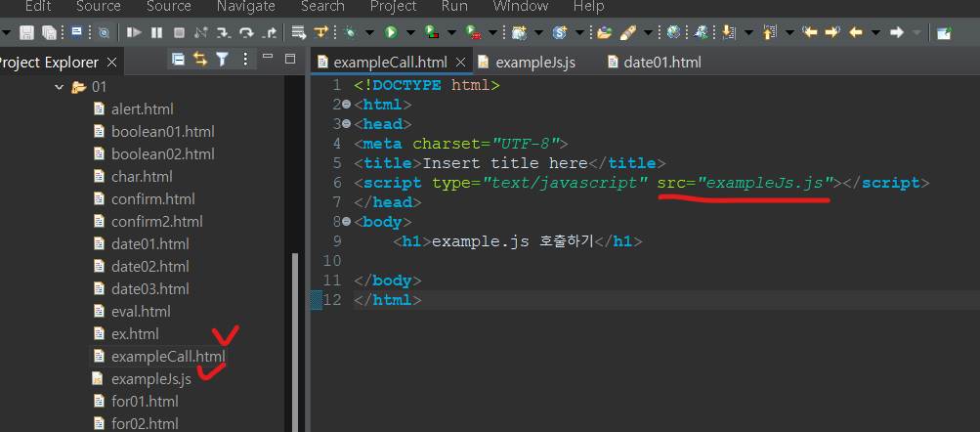Open the Run menu
Screen dimensions: 980x432
pos(454,6)
